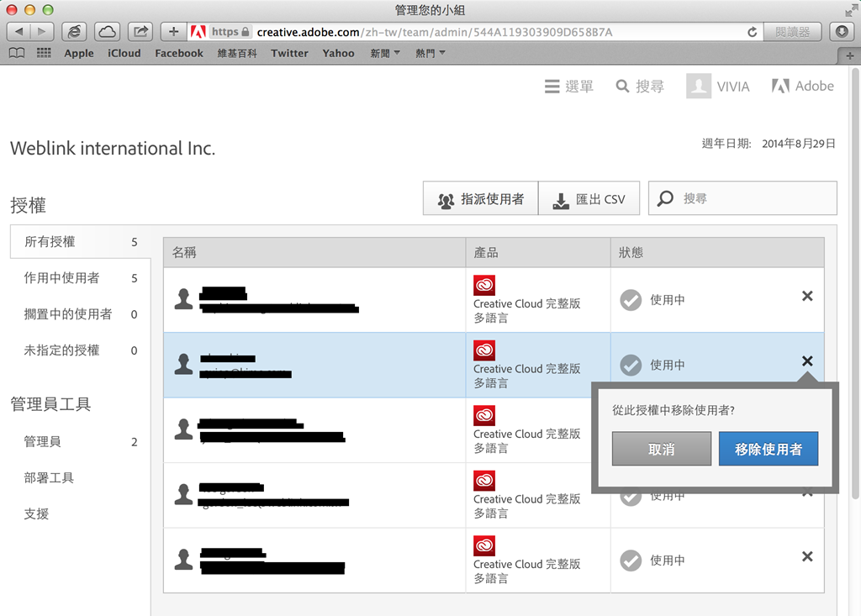Select 作用中使用者 in the sidebar
The height and width of the screenshot is (616, 861).
point(80,278)
